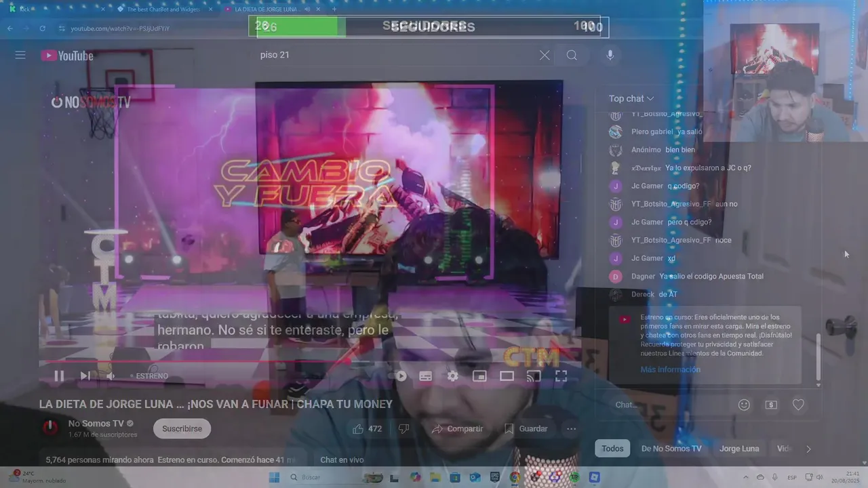Follow the 'Más información' link in chat
The height and width of the screenshot is (488, 868).
670,369
